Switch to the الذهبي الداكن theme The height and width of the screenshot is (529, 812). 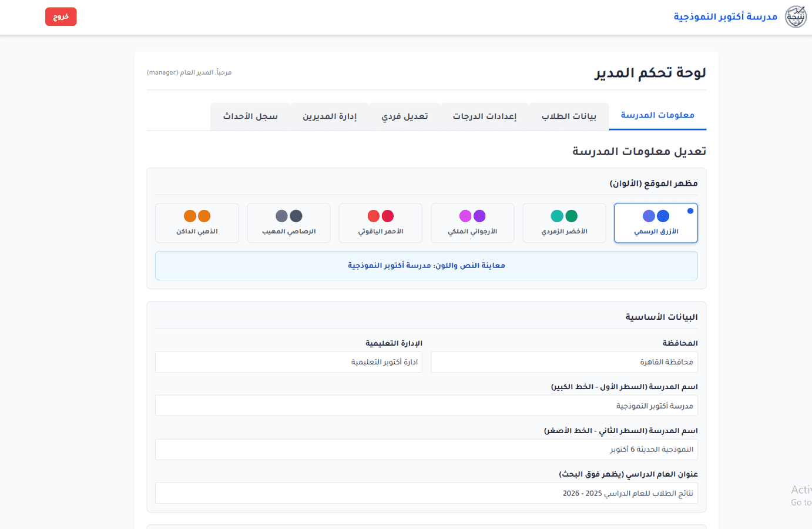click(x=197, y=223)
